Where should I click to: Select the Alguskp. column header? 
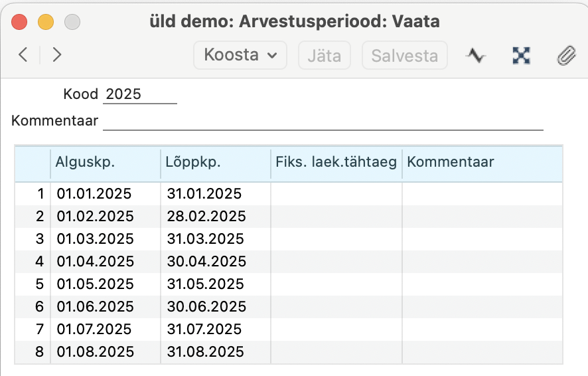tap(106, 162)
